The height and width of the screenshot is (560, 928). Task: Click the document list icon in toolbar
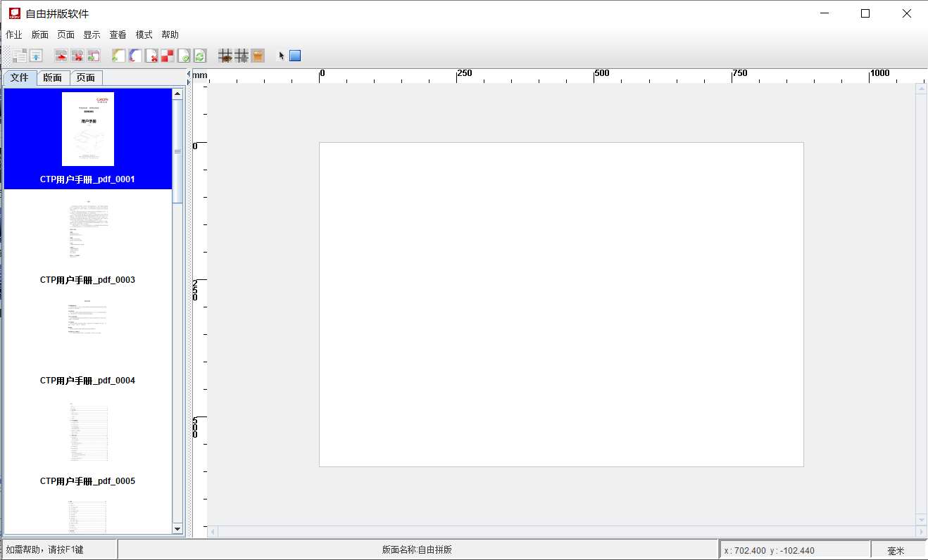[x=20, y=56]
